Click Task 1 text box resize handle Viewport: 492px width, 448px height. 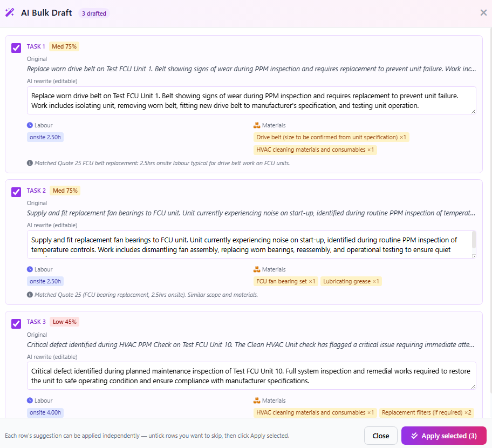(474, 111)
